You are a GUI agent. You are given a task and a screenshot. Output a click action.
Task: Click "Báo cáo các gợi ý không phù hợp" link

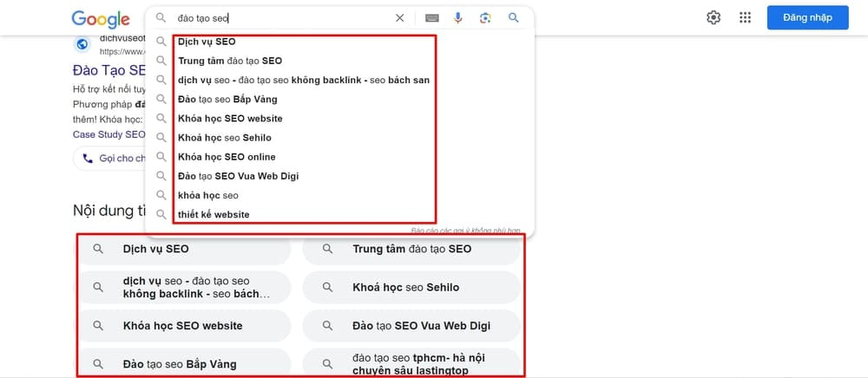[x=466, y=231]
